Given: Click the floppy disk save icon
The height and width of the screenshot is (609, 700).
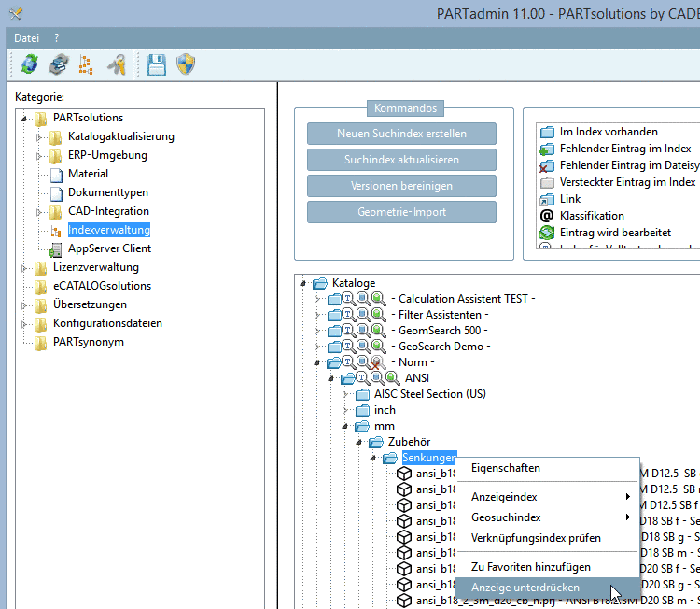Looking at the screenshot, I should click(x=157, y=64).
